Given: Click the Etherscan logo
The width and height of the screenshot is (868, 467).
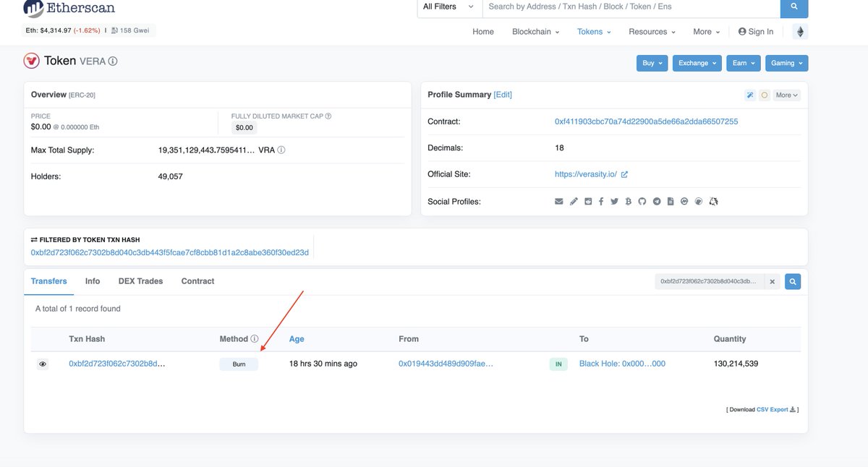Looking at the screenshot, I should point(69,8).
